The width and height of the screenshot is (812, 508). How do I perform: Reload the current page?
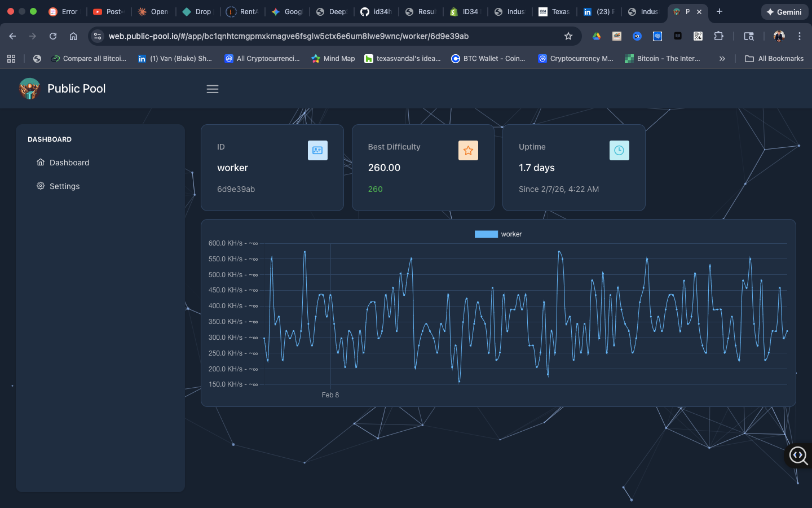point(53,36)
